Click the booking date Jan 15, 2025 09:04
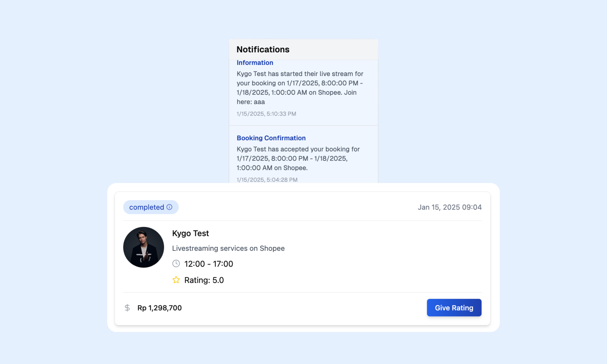Viewport: 607px width, 364px height. 450,207
